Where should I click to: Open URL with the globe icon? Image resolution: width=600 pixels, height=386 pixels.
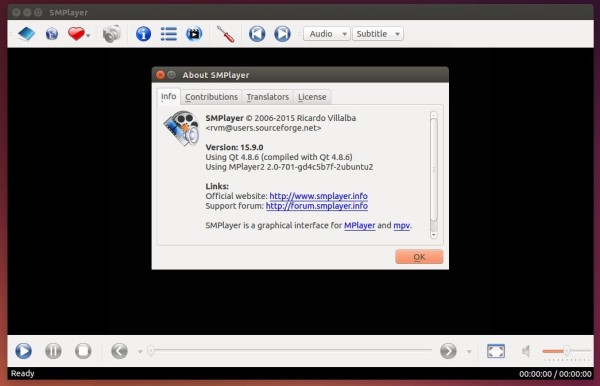[52, 34]
